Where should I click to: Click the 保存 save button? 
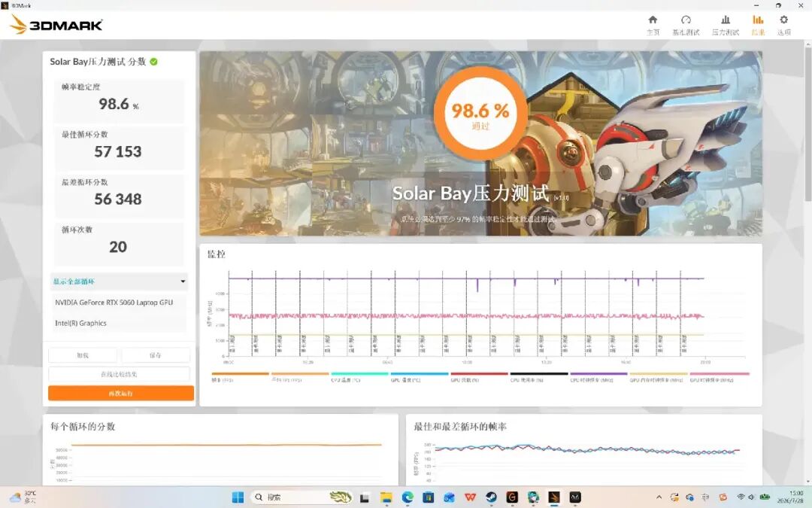coord(156,355)
